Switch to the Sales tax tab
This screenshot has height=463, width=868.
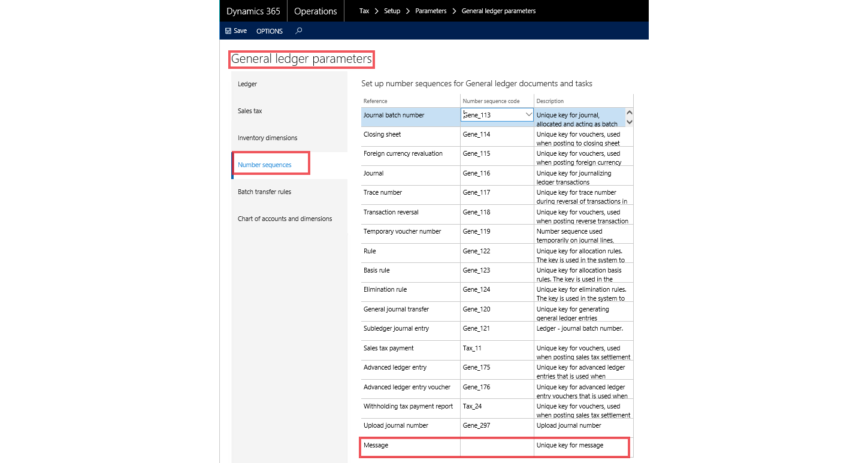pos(289,111)
